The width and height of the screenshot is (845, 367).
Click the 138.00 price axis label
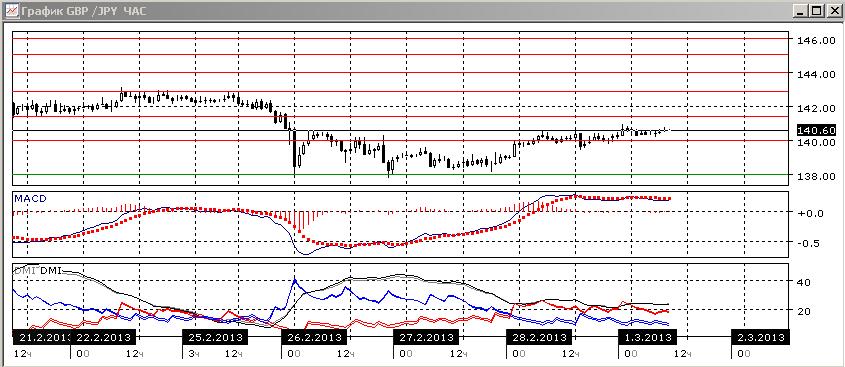point(816,176)
